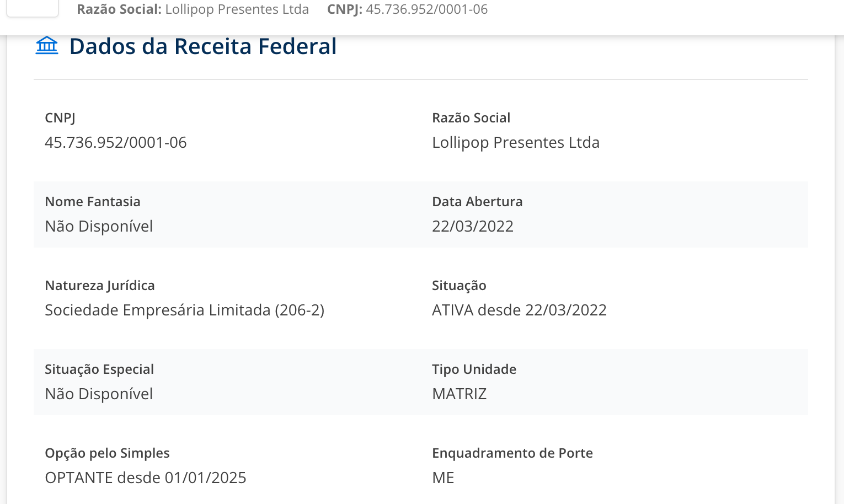The height and width of the screenshot is (504, 844).
Task: Click the white box in the top-left corner
Action: click(33, 8)
